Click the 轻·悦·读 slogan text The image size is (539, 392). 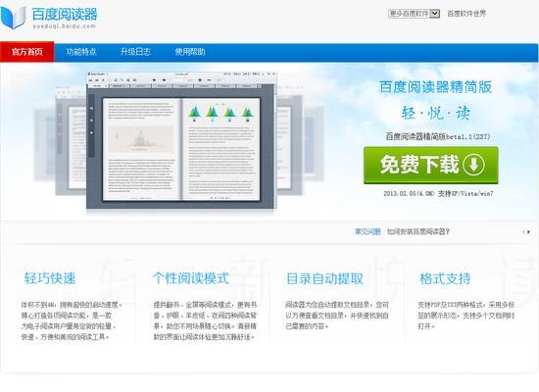click(x=435, y=114)
